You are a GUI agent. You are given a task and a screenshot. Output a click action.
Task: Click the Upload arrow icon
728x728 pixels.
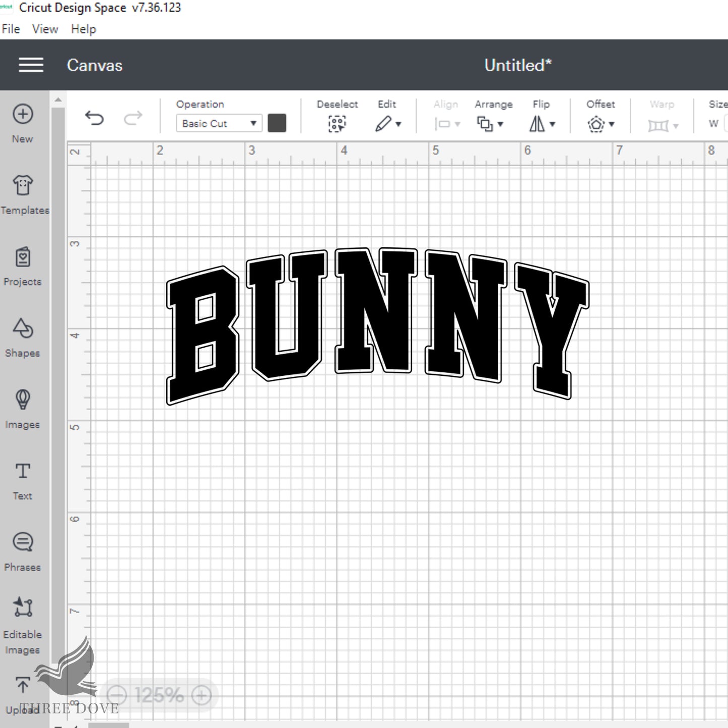pos(23,685)
